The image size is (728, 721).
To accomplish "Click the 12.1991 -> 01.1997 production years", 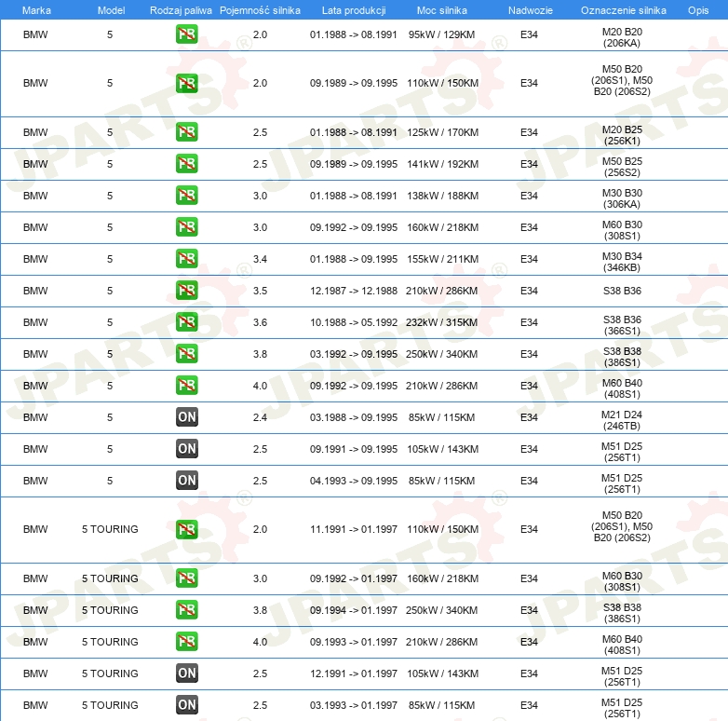I will tap(354, 673).
